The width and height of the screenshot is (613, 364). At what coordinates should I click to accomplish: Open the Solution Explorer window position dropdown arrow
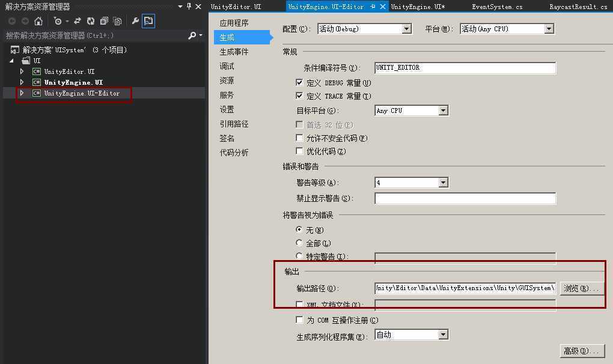click(180, 7)
